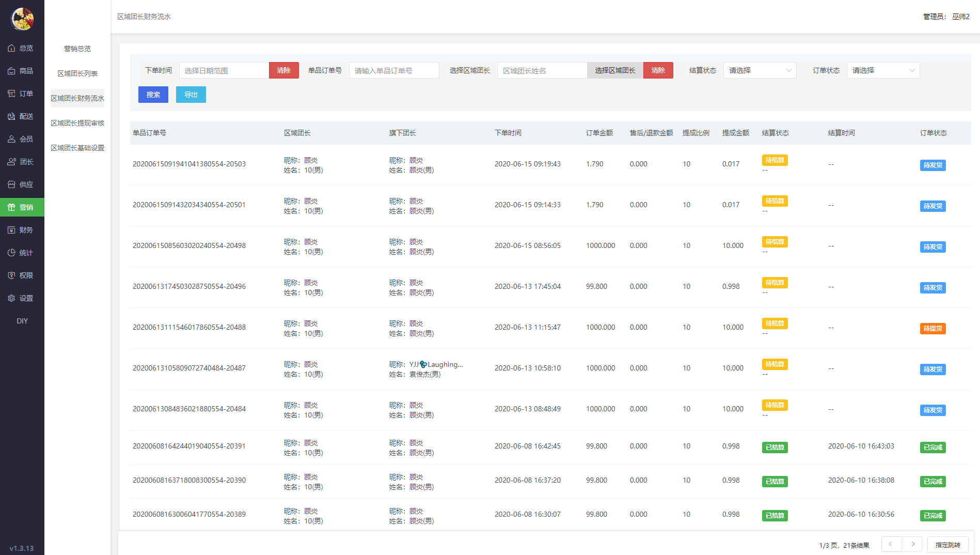The width and height of the screenshot is (980, 555).
Task: Clear the 下单时间 date range
Action: [x=283, y=70]
